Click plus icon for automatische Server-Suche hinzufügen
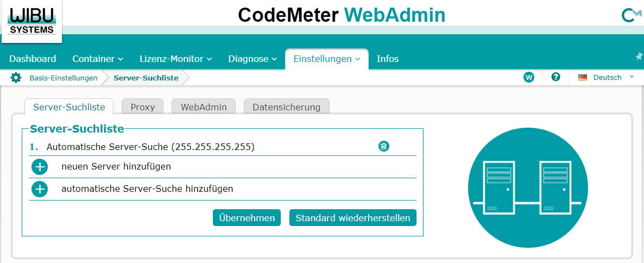Viewport: 644px width, 263px height. (x=40, y=189)
